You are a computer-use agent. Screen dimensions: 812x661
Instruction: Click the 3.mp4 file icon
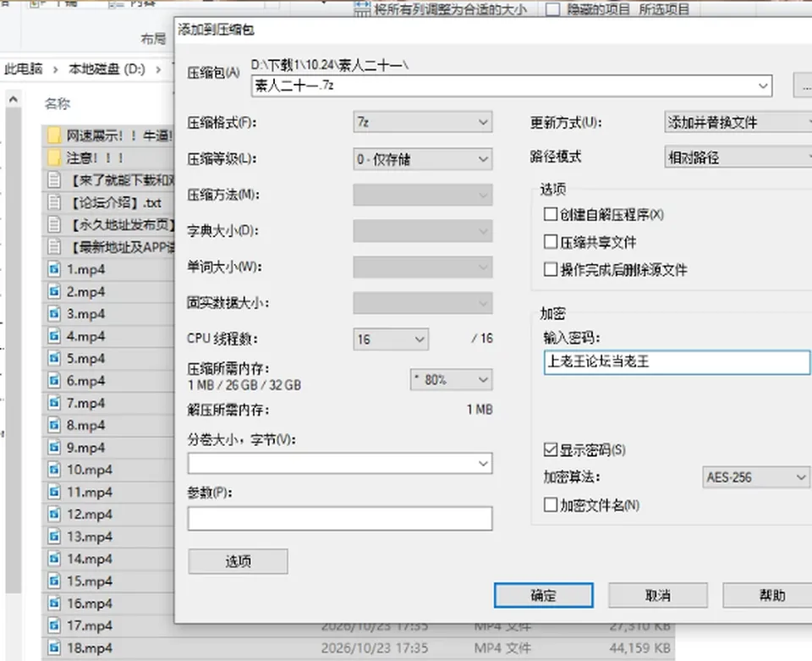pyautogui.click(x=54, y=313)
